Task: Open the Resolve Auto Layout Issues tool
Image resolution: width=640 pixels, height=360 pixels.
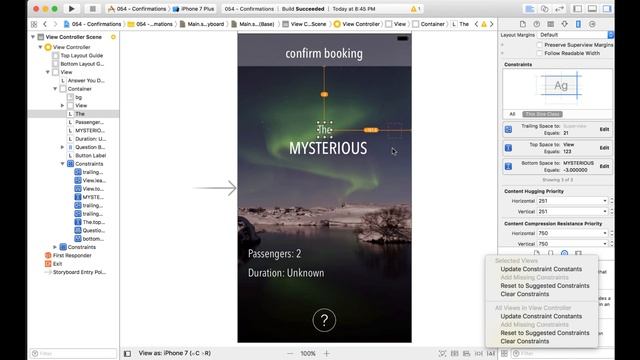Action: pos(491,353)
